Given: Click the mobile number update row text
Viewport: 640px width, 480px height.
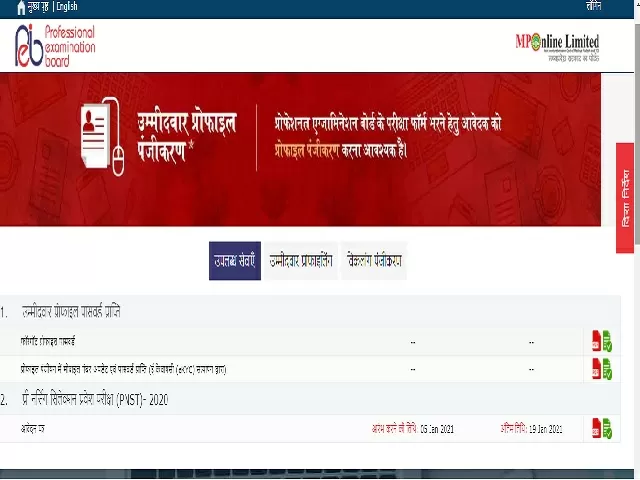Looking at the screenshot, I should [123, 369].
